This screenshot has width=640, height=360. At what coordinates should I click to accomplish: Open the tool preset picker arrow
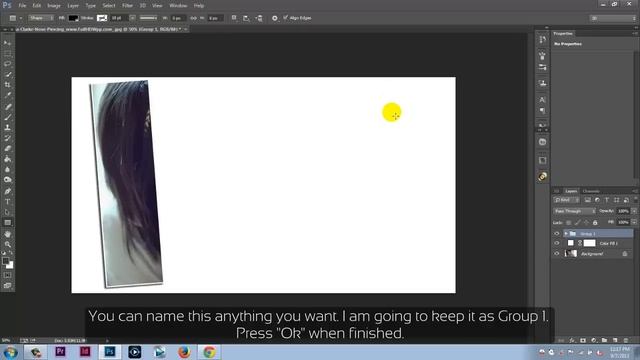(21, 18)
